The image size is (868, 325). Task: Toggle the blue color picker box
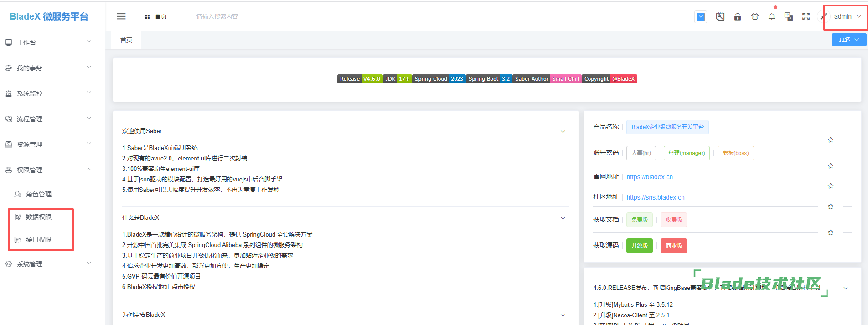pos(701,17)
